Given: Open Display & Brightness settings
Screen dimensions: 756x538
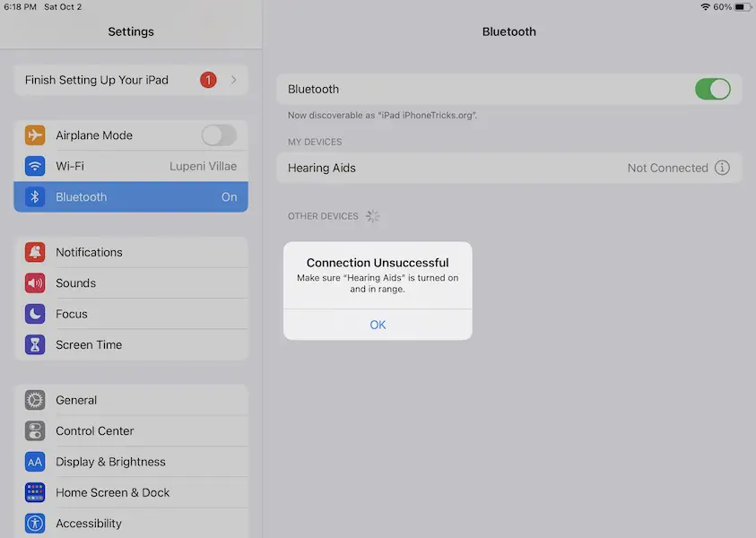Looking at the screenshot, I should click(x=110, y=462).
